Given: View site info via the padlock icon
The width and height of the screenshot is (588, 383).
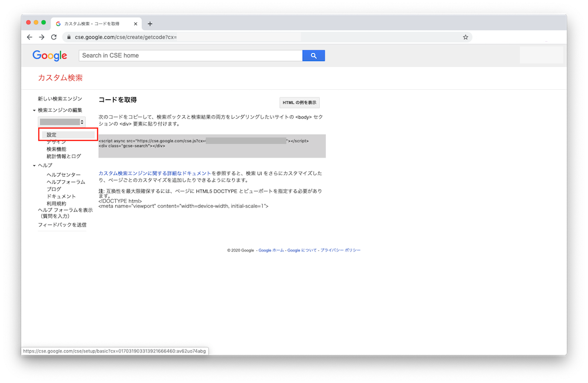Looking at the screenshot, I should (x=69, y=37).
